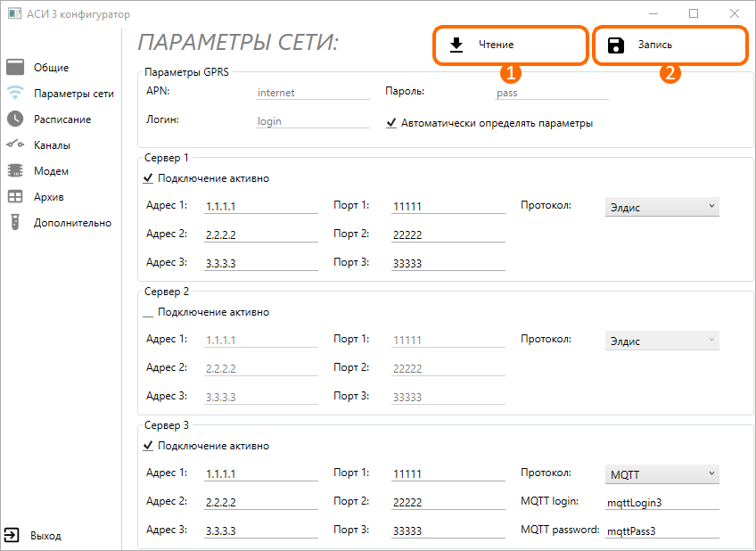
Task: Click the test tube icon for Дополнительно
Action: pyautogui.click(x=15, y=222)
